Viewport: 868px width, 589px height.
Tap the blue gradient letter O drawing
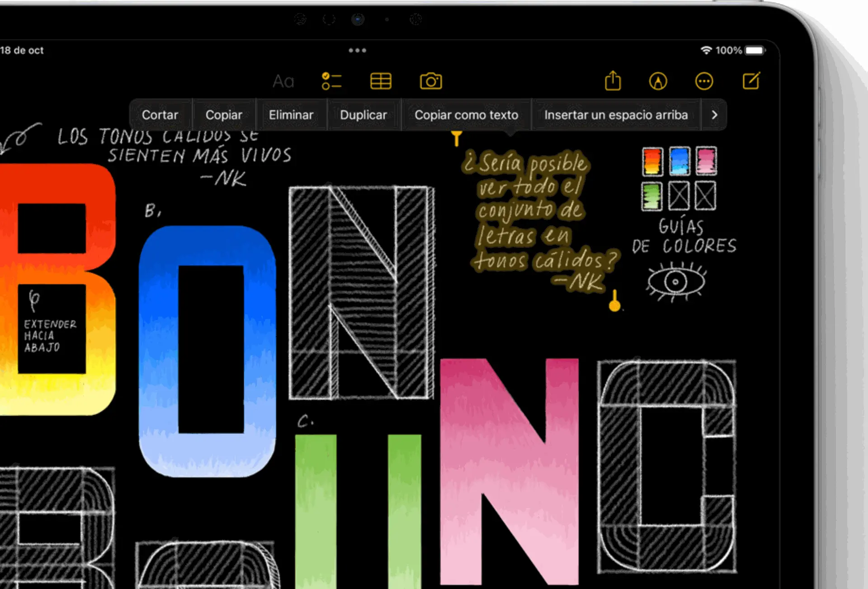[x=208, y=351]
